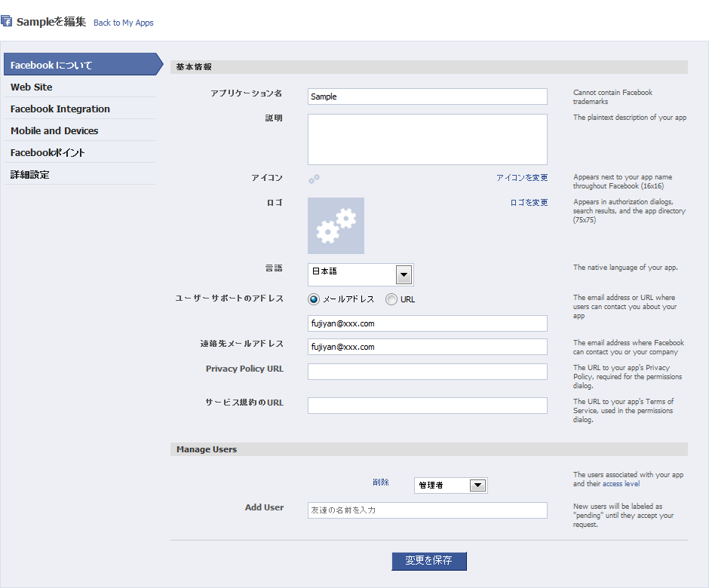Viewport: 709px width, 588px height.
Task: Click the Facebook app icon beside the page title
Action: coord(6,21)
